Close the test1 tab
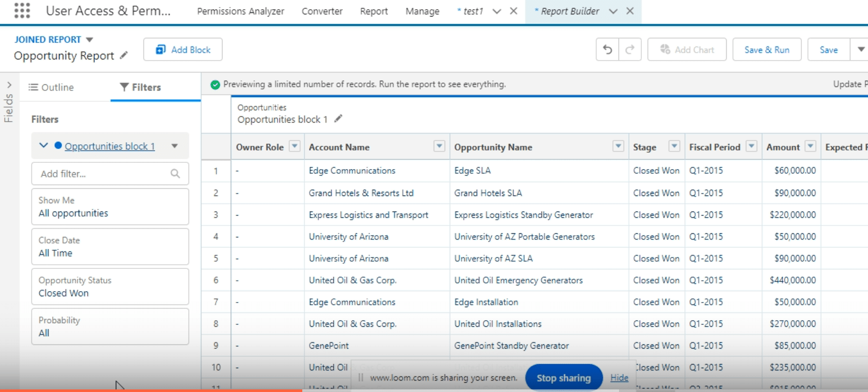 [x=513, y=11]
